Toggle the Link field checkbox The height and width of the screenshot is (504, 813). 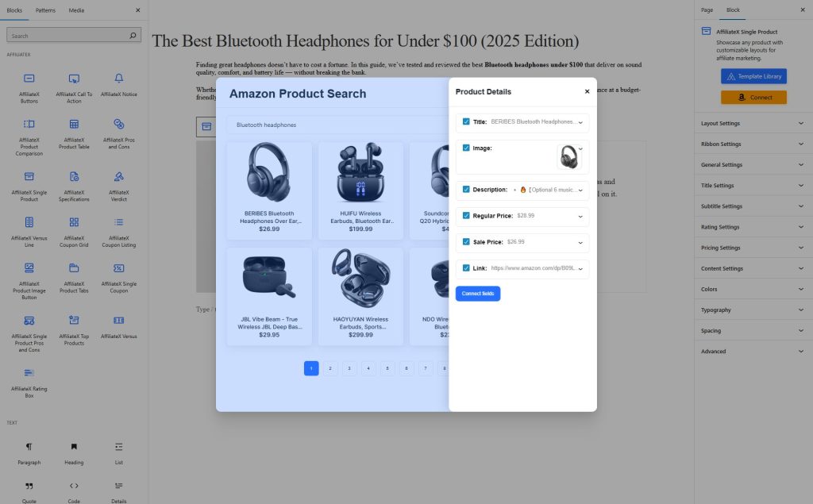click(466, 268)
